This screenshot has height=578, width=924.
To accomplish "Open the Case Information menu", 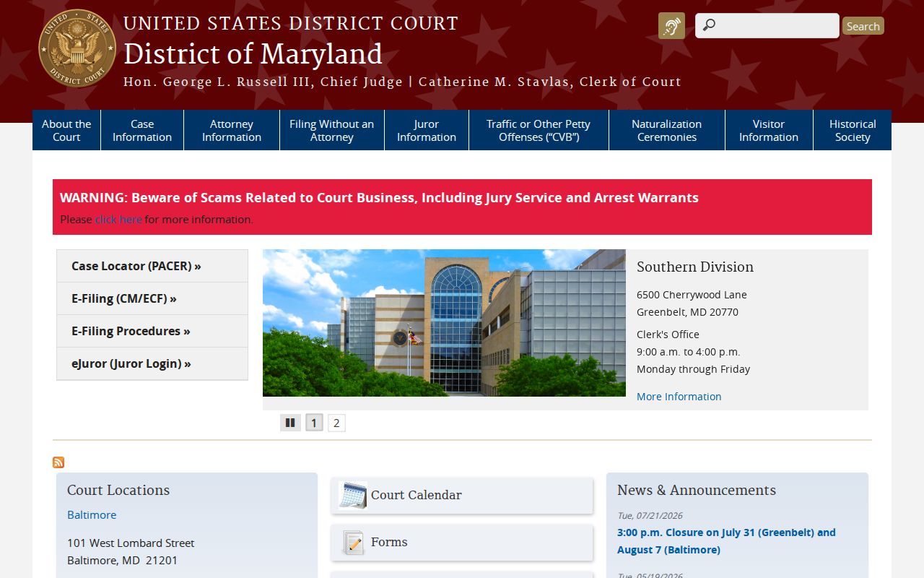I will point(142,130).
